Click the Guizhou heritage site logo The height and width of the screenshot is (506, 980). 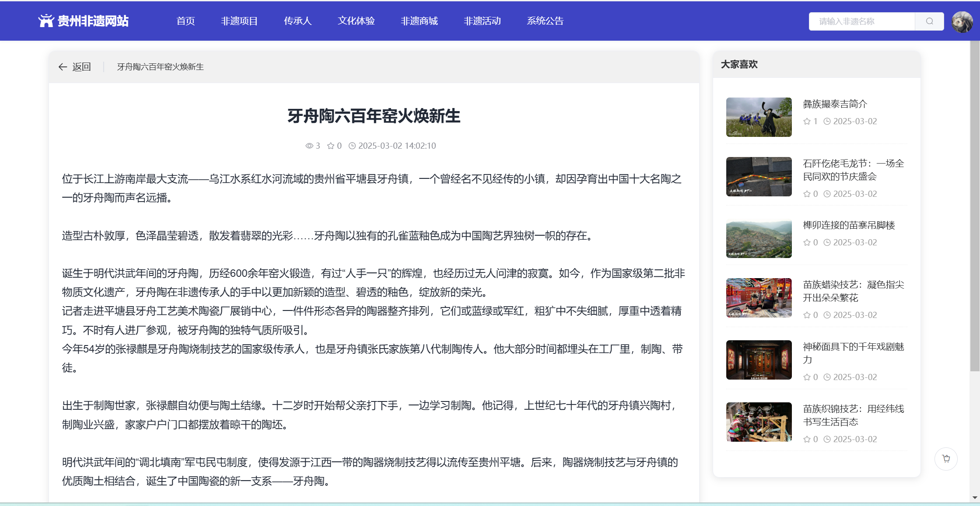83,21
